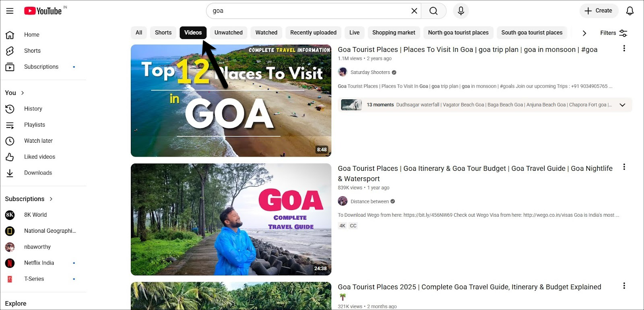Select the Watched filter chip

(x=266, y=33)
